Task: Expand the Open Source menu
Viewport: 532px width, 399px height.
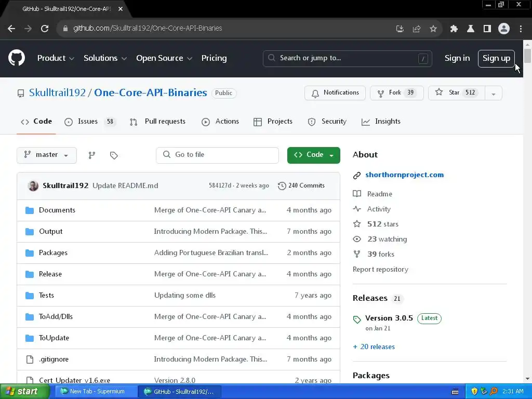Action: 164,58
